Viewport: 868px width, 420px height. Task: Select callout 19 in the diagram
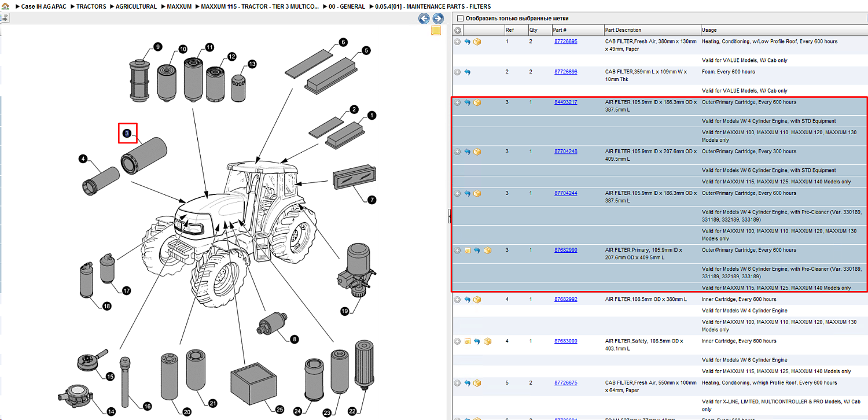(345, 311)
